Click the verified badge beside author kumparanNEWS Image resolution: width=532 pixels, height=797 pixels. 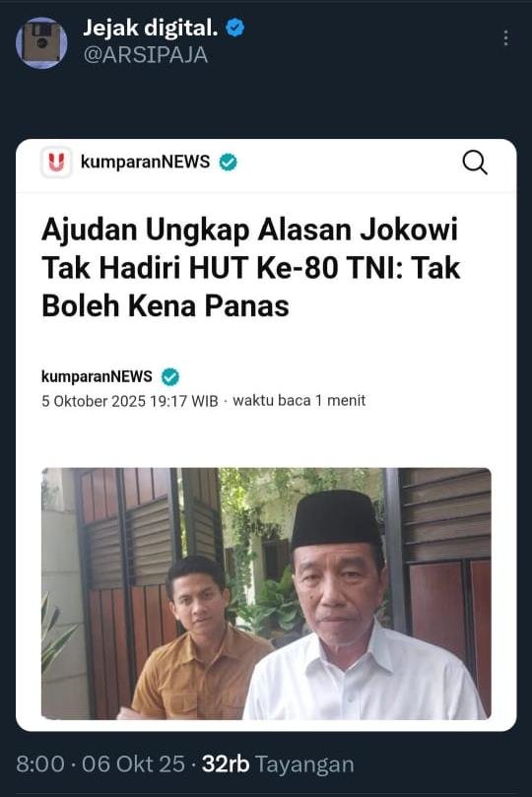click(170, 376)
